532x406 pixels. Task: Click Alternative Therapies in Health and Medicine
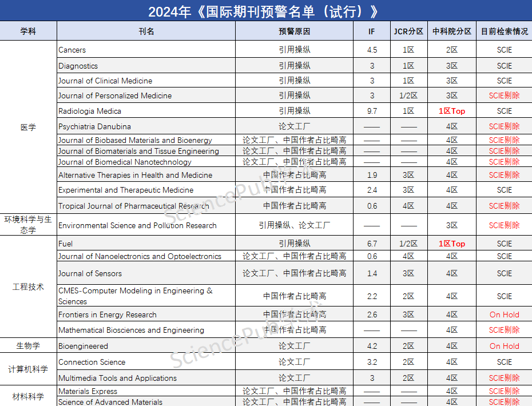(136, 175)
